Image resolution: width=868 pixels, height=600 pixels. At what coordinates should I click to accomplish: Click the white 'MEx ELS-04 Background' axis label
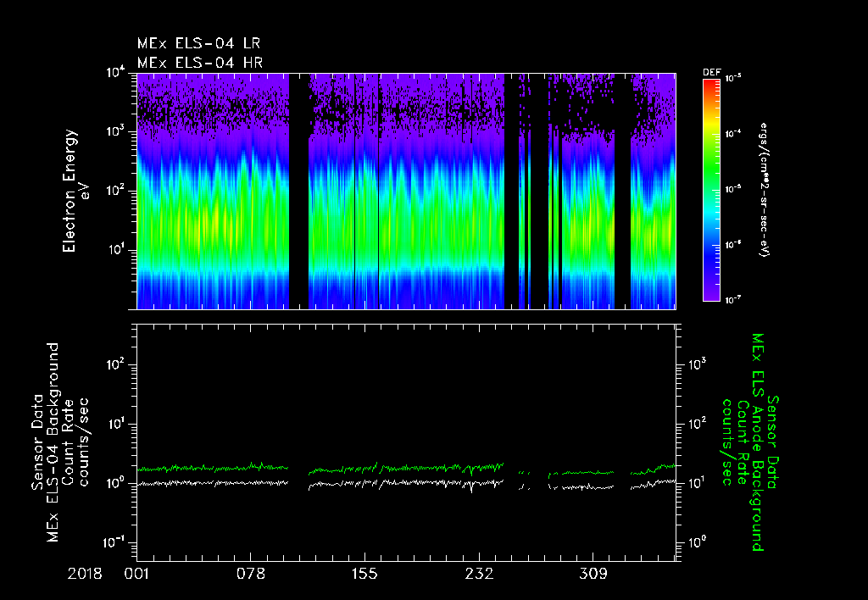pyautogui.click(x=53, y=442)
